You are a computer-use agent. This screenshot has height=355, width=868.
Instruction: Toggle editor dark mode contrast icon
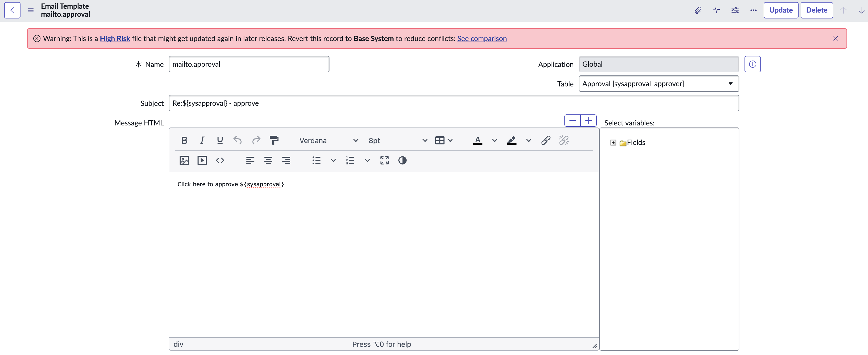(402, 160)
